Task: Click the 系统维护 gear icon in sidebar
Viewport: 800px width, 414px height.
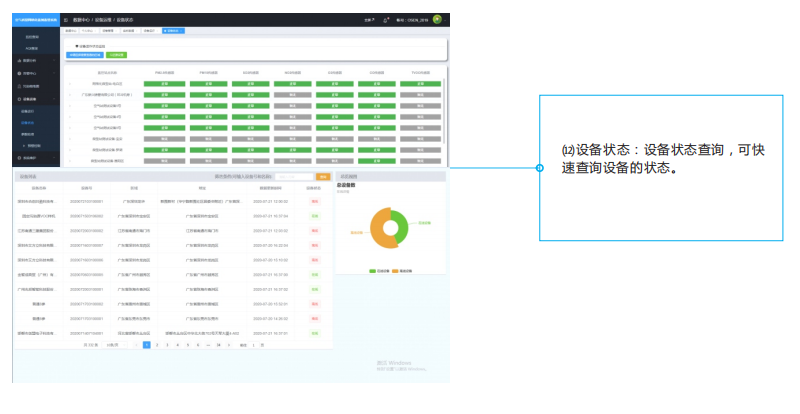Action: point(19,157)
